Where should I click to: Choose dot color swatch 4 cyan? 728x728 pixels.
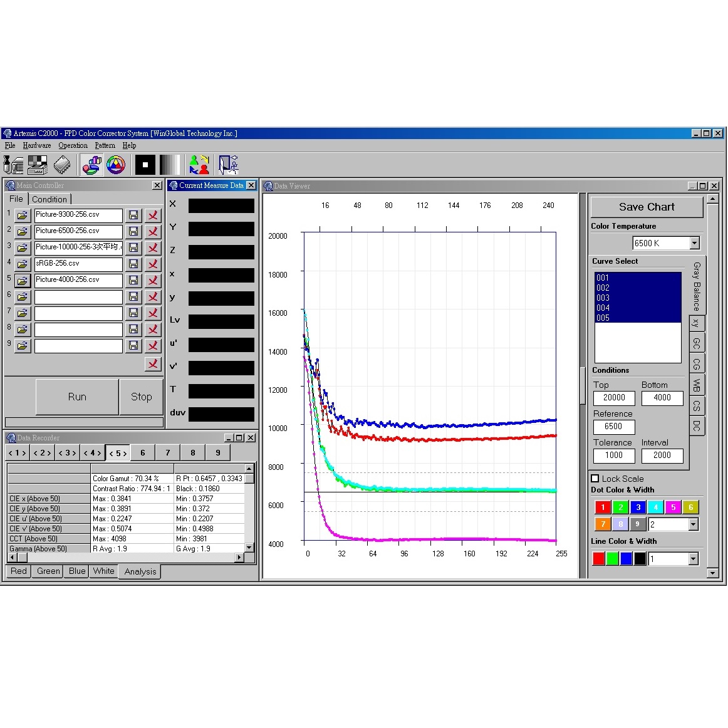[655, 507]
